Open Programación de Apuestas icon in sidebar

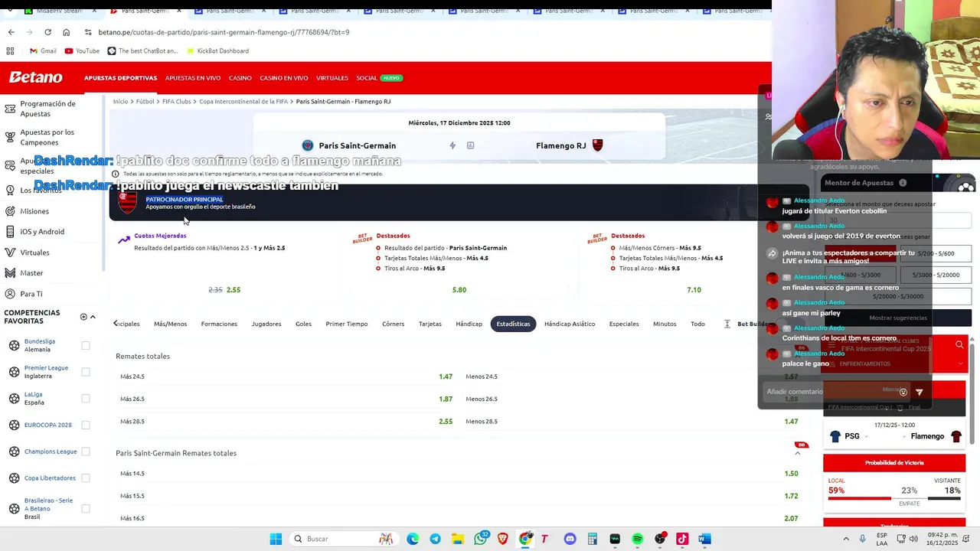[10, 109]
